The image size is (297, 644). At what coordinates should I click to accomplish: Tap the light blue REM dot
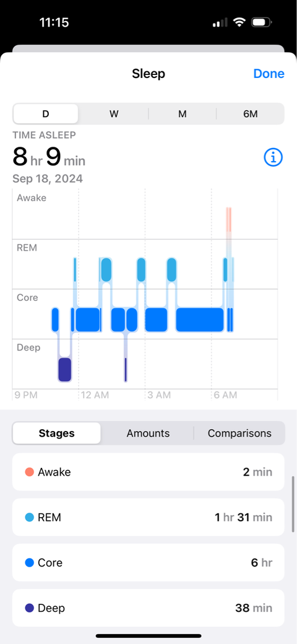pyautogui.click(x=30, y=517)
